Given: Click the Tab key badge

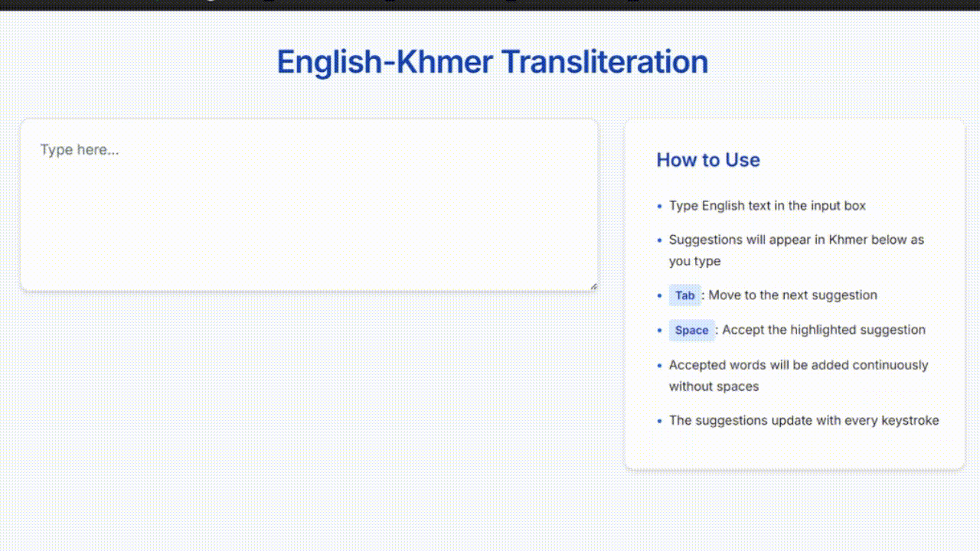Looking at the screenshot, I should [x=684, y=295].
